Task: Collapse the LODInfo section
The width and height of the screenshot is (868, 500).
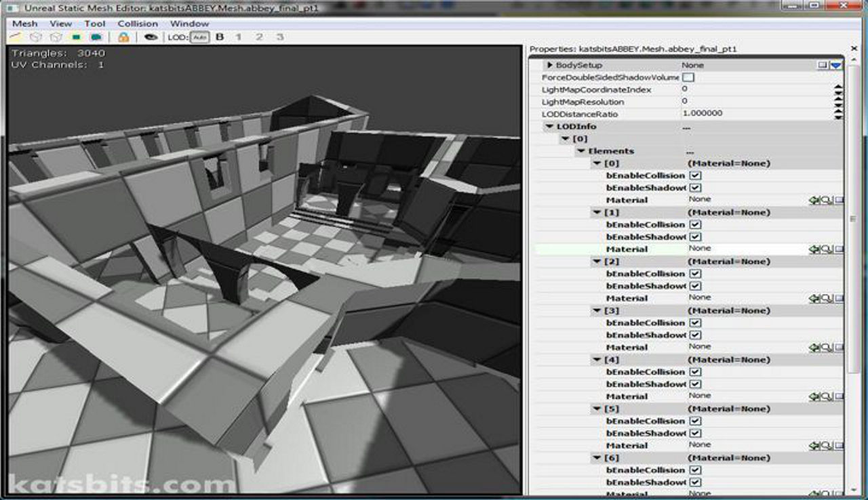Action: pyautogui.click(x=549, y=127)
